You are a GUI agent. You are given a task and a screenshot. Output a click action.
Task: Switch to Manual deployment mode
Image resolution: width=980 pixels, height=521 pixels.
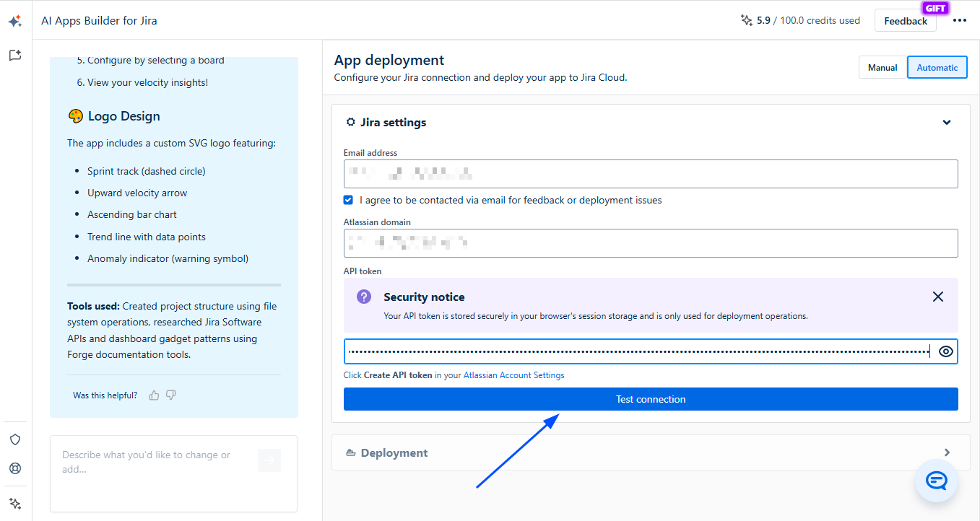[882, 67]
